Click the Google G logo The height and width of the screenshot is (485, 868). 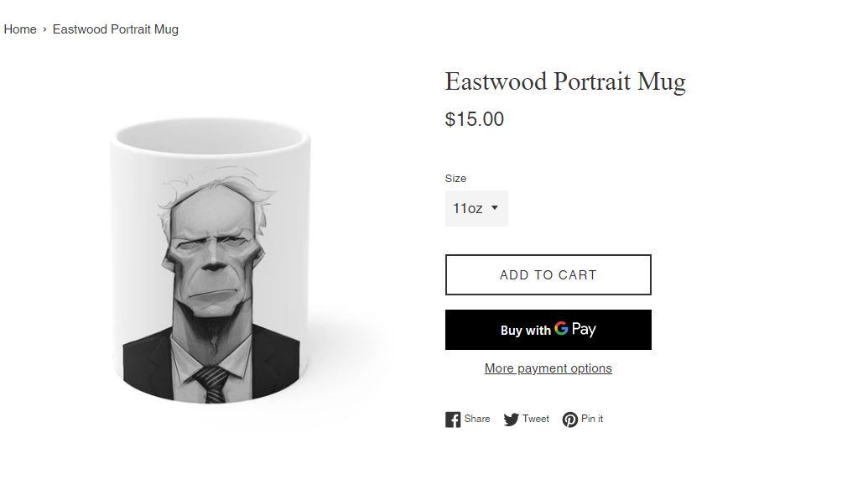tap(561, 328)
